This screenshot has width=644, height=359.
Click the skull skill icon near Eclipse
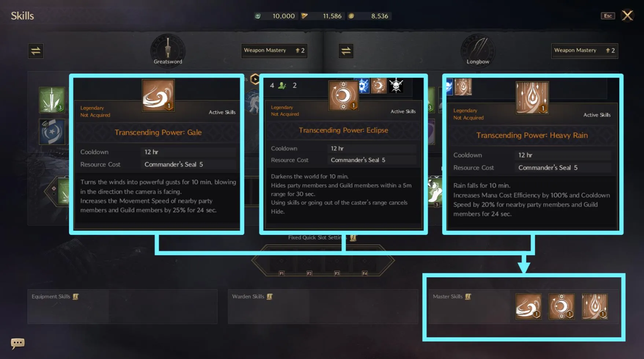[396, 86]
